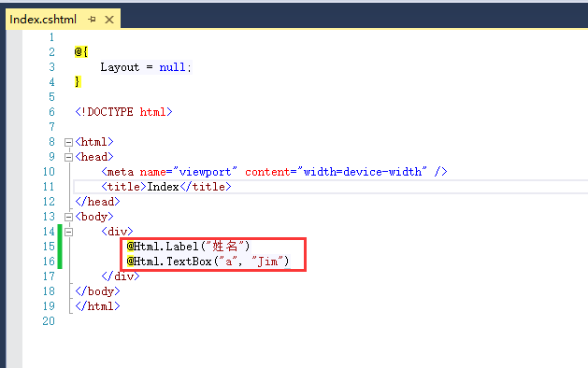The height and width of the screenshot is (368, 588).
Task: Click the @{ Razor block opener
Action: click(x=81, y=51)
